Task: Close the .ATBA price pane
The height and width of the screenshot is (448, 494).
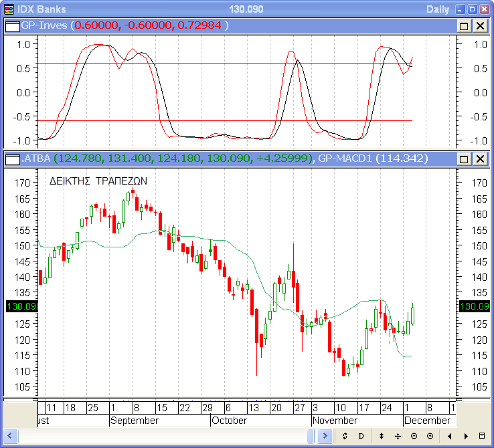Action: pos(480,158)
